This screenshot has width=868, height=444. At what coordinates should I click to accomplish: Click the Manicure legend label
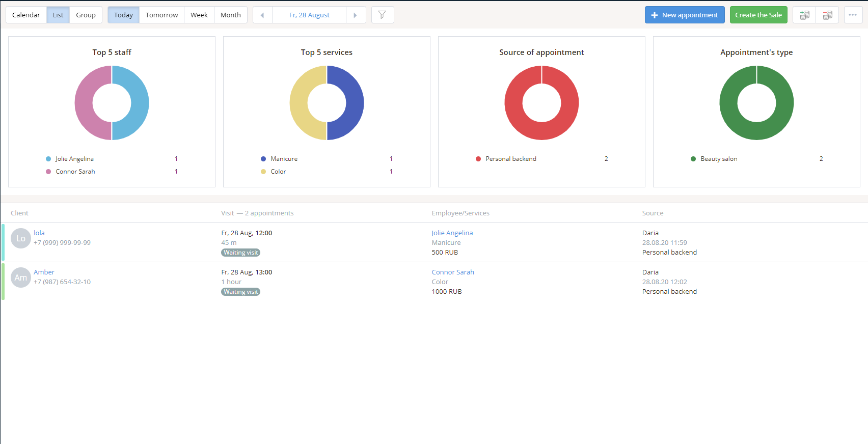(x=284, y=159)
